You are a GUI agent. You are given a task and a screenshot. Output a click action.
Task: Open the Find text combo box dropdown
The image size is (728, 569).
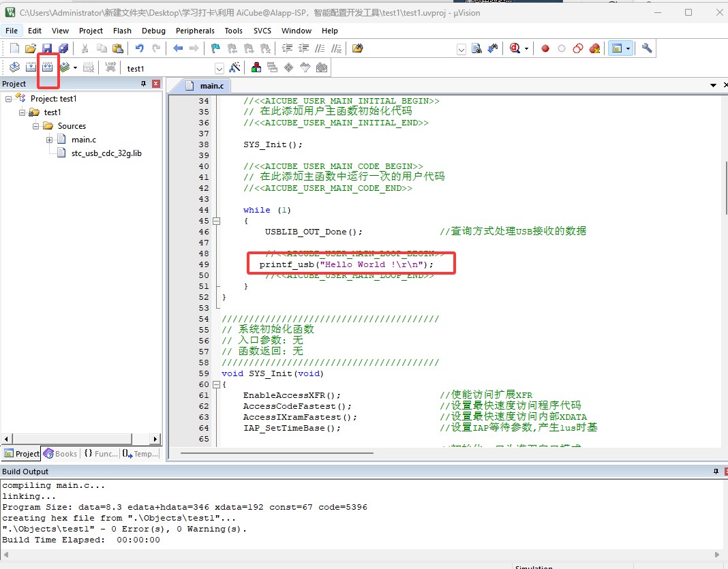coord(461,49)
